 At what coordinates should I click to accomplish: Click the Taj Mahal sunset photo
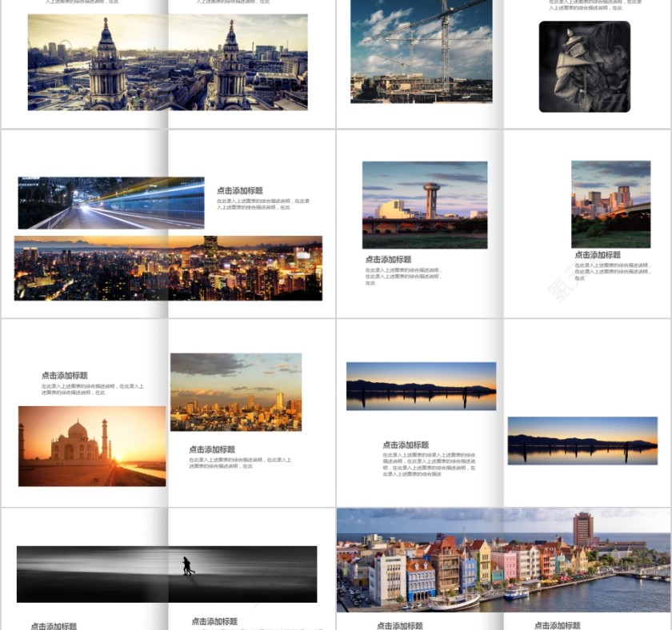[92, 446]
